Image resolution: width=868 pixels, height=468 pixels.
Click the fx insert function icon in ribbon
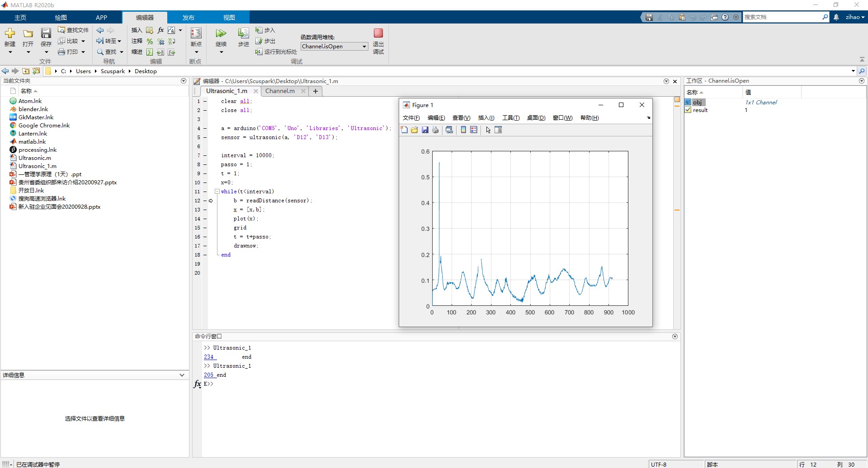[160, 30]
